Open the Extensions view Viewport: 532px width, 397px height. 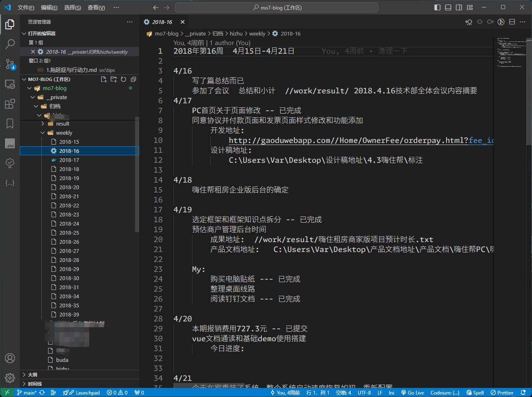(10, 104)
